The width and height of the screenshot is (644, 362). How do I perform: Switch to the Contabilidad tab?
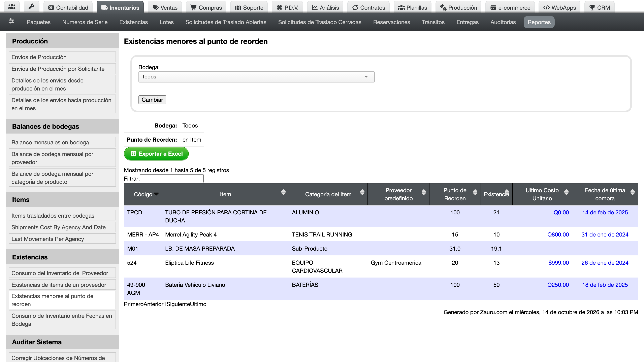pyautogui.click(x=68, y=7)
